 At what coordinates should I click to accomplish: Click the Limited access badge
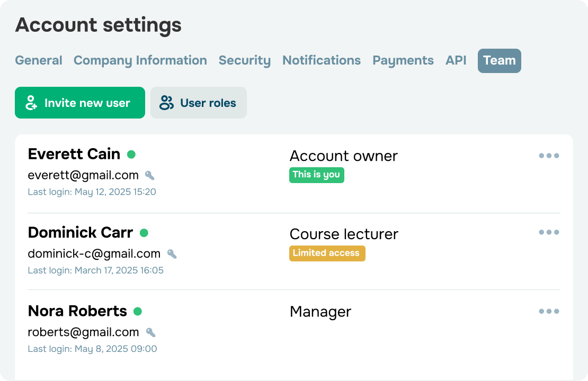coord(327,253)
